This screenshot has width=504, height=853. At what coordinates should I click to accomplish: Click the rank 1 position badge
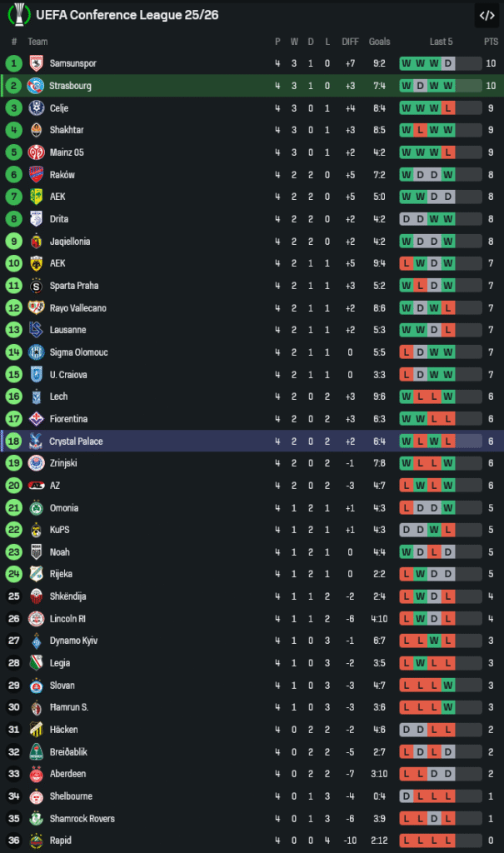tap(14, 63)
